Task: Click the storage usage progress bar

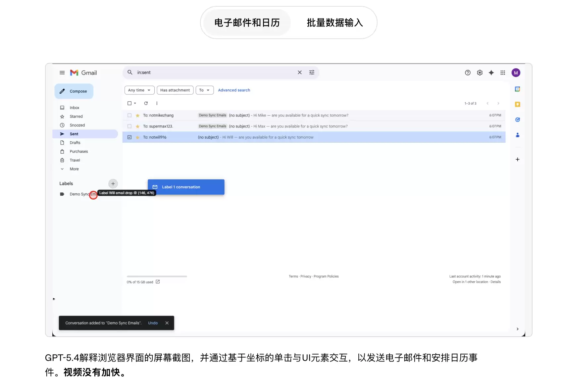Action: pyautogui.click(x=156, y=276)
